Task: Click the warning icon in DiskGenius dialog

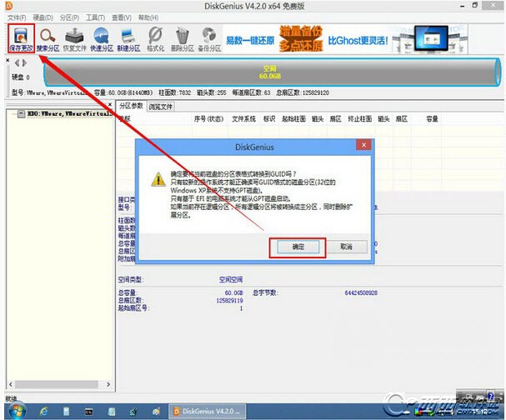Action: click(x=158, y=179)
